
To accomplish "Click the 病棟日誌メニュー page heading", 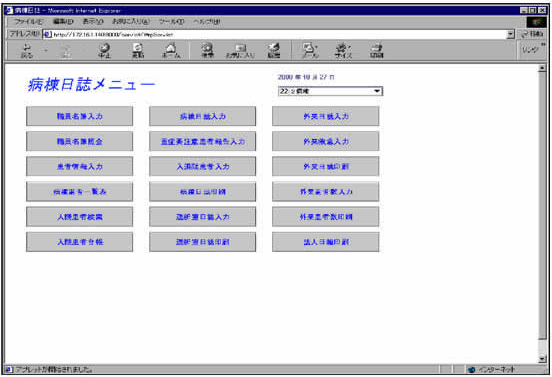I will 91,84.
